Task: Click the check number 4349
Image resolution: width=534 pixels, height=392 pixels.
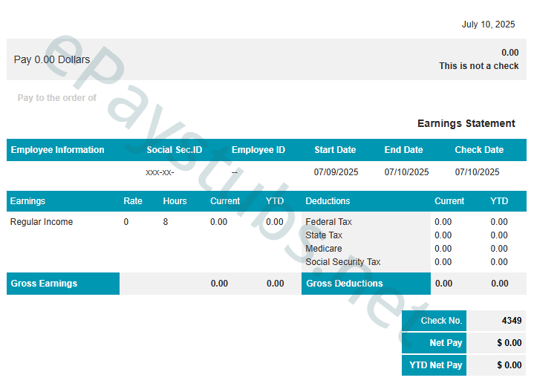Action: pos(511,321)
